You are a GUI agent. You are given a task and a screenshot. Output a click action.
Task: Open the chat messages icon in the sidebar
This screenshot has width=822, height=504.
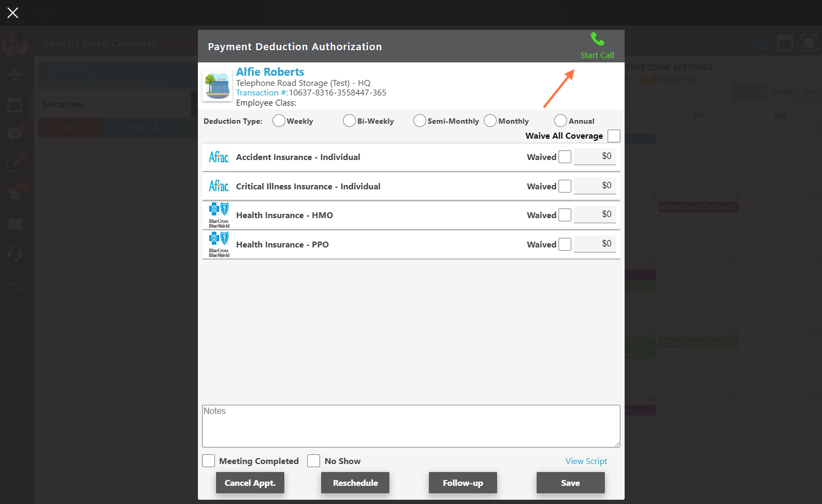coord(15,133)
